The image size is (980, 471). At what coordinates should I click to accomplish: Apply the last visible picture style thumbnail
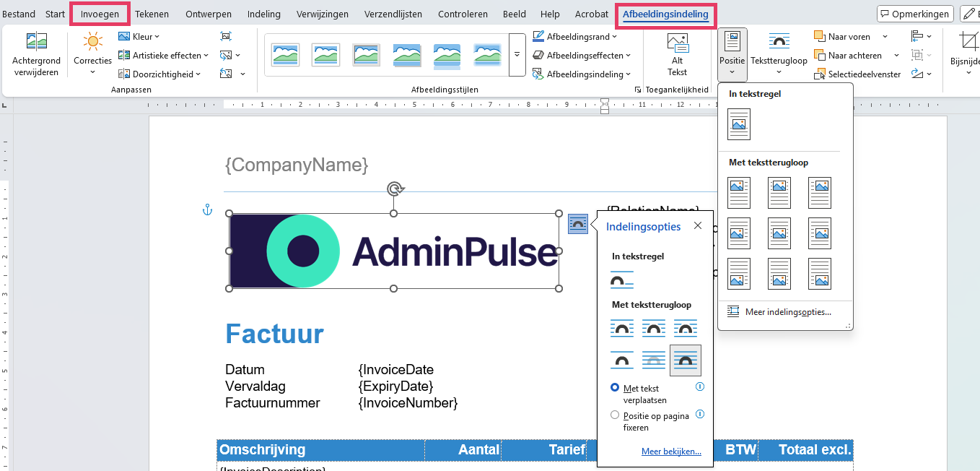487,54
